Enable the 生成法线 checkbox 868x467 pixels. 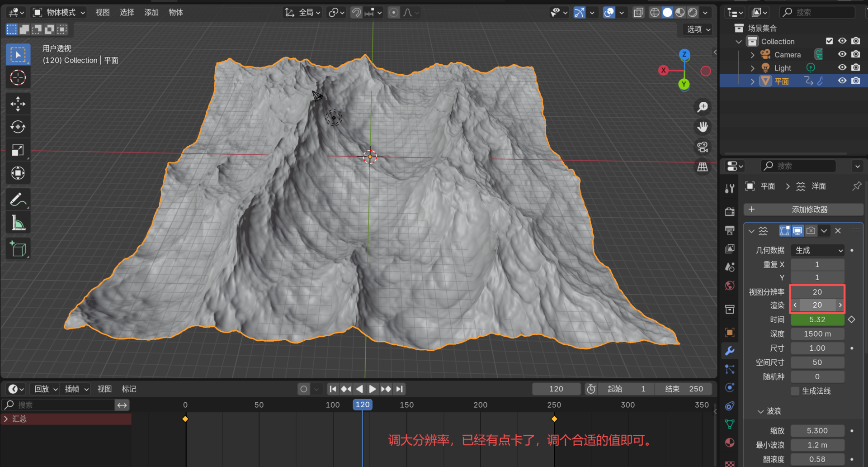coord(795,391)
